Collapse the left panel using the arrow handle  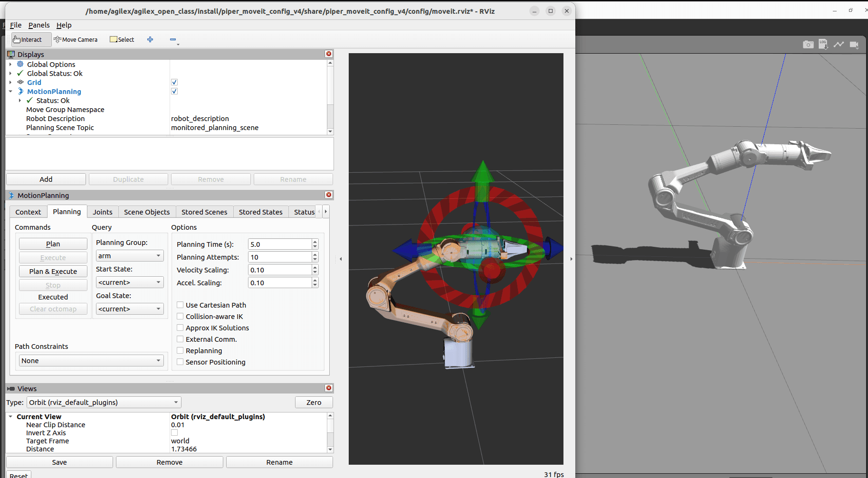[341, 259]
